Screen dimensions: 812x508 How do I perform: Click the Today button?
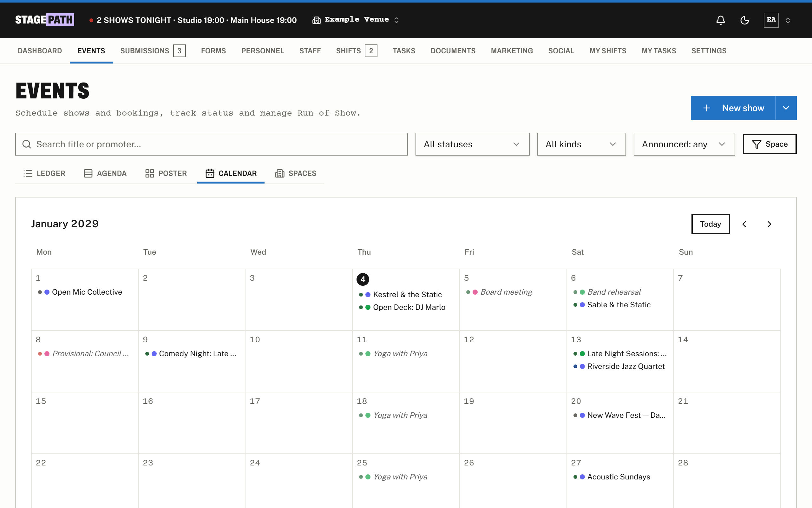(710, 224)
